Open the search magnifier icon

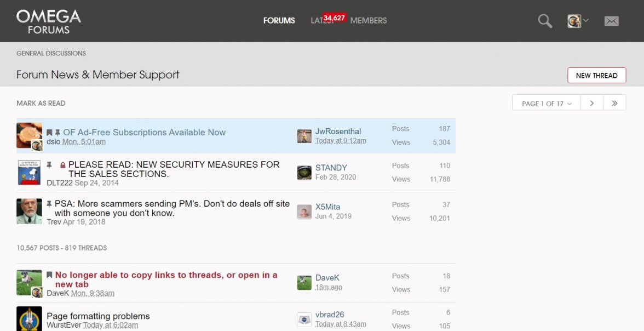(544, 21)
